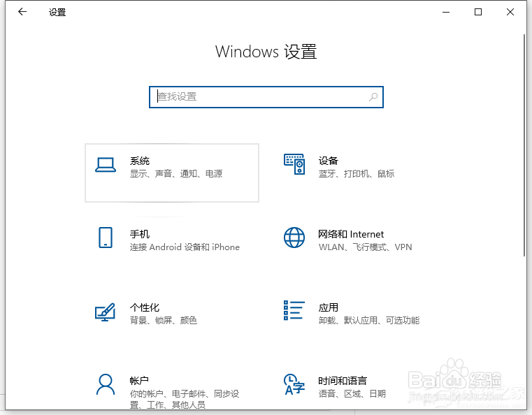Screen dimensions: 532x415
Task: Click the text 背景、锁屏、颜色
Action: point(163,320)
